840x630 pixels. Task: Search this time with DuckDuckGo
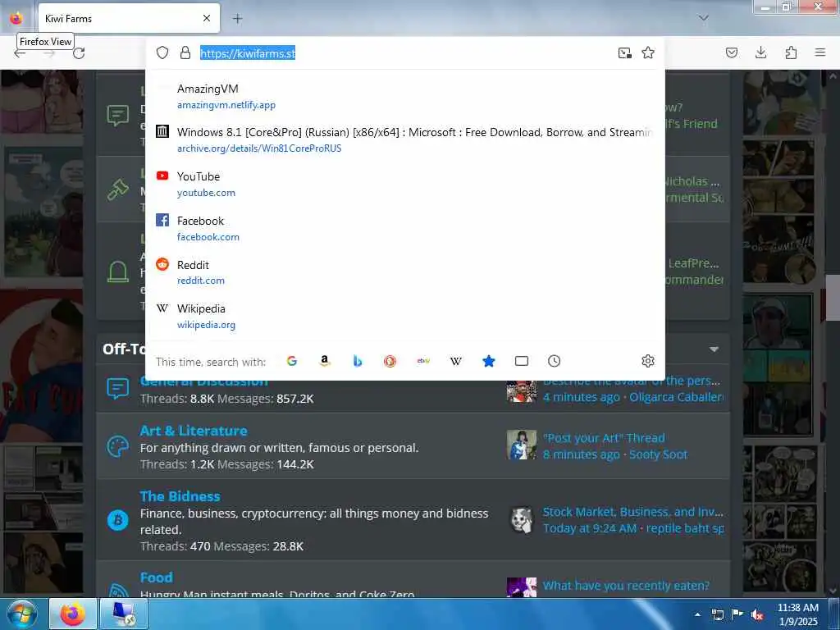[390, 361]
